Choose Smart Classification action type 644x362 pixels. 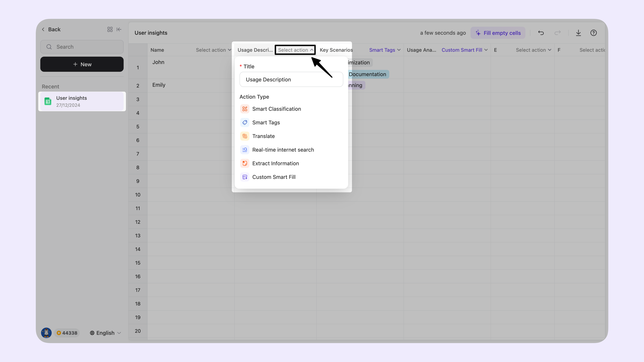(x=276, y=109)
